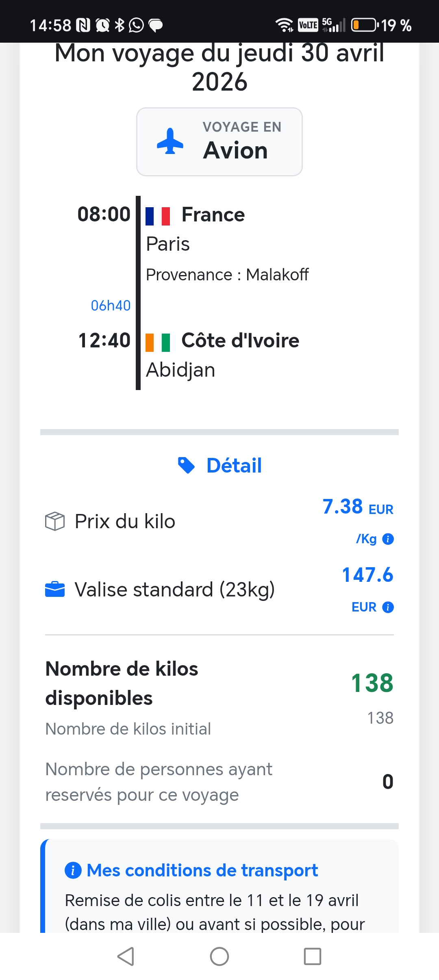Tap the airplane icon in travel mode card
The width and height of the screenshot is (439, 980).
tap(170, 141)
